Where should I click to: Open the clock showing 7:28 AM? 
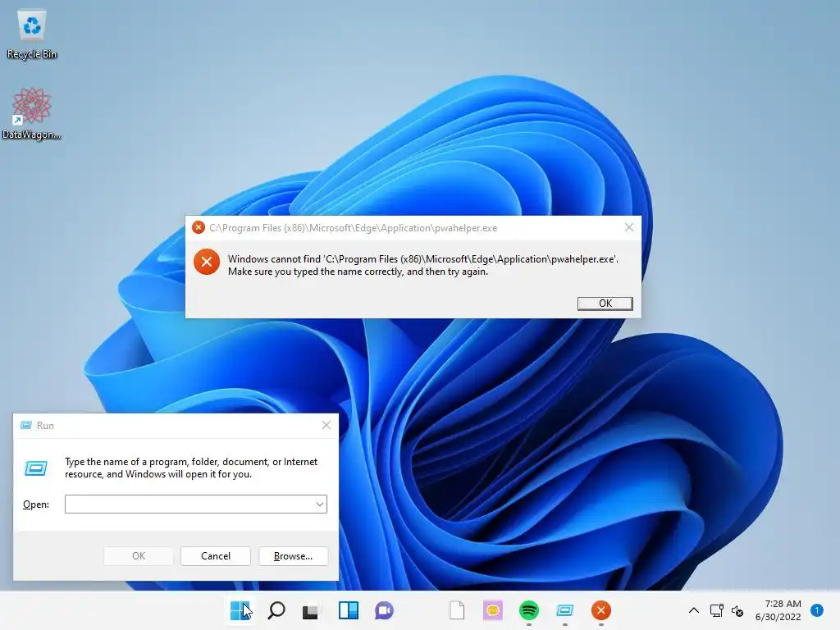pyautogui.click(x=778, y=610)
